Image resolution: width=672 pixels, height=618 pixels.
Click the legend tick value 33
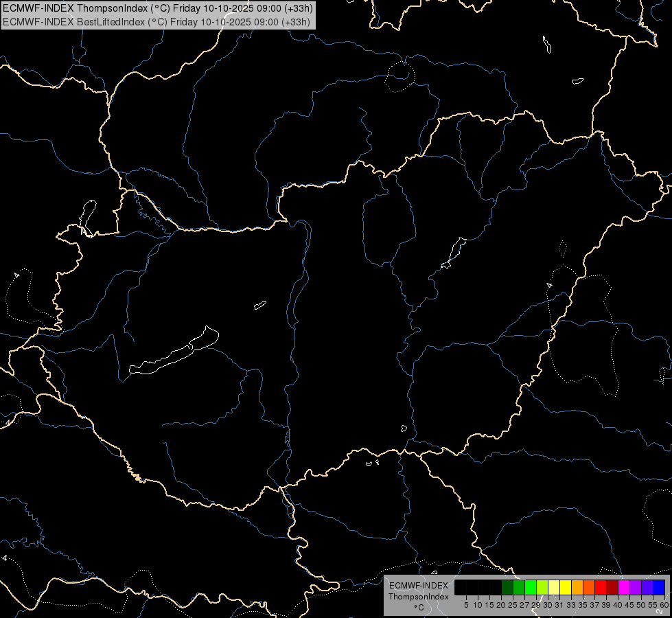tap(571, 605)
